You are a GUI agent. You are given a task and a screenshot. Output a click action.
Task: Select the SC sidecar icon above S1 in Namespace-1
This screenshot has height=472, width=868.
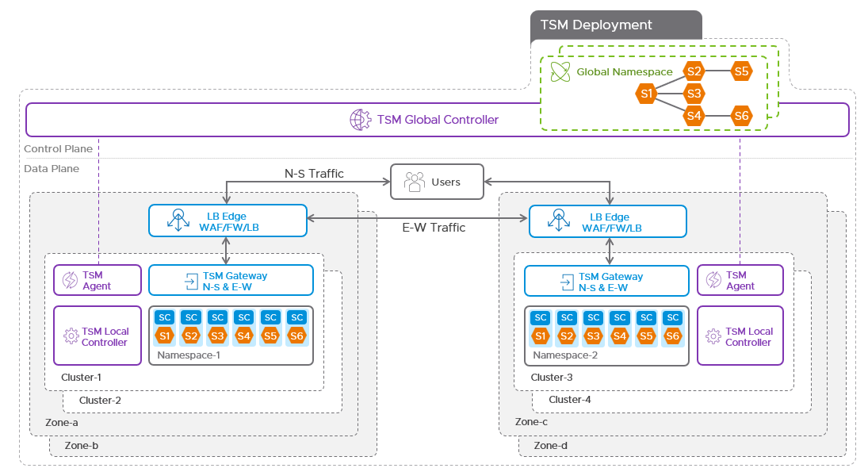[x=164, y=317]
